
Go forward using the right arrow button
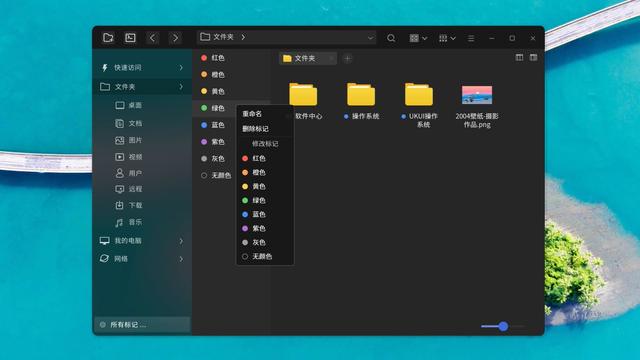coord(175,38)
